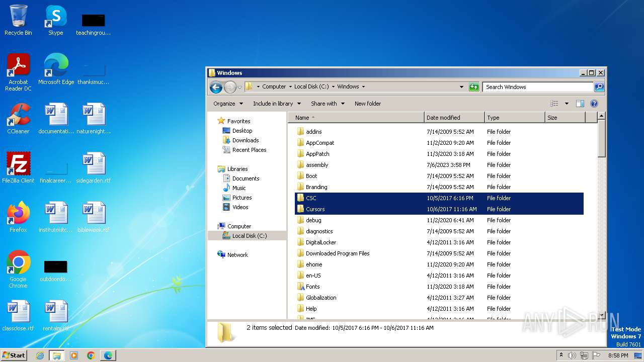Select the sidegarden.rtf desktop file
This screenshot has width=644, height=362.
click(94, 168)
